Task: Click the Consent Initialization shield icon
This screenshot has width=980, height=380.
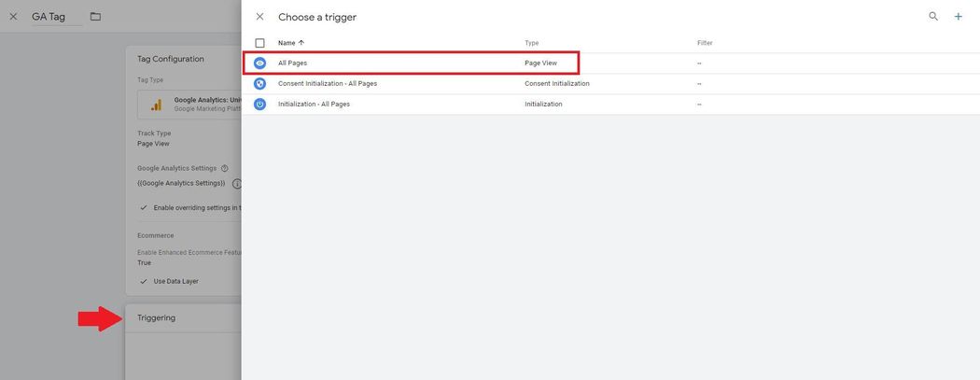Action: (x=260, y=84)
